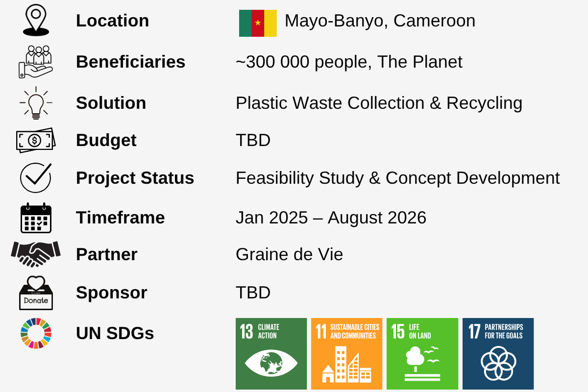
Task: Click the Graine de Vie partner name
Action: (x=289, y=254)
